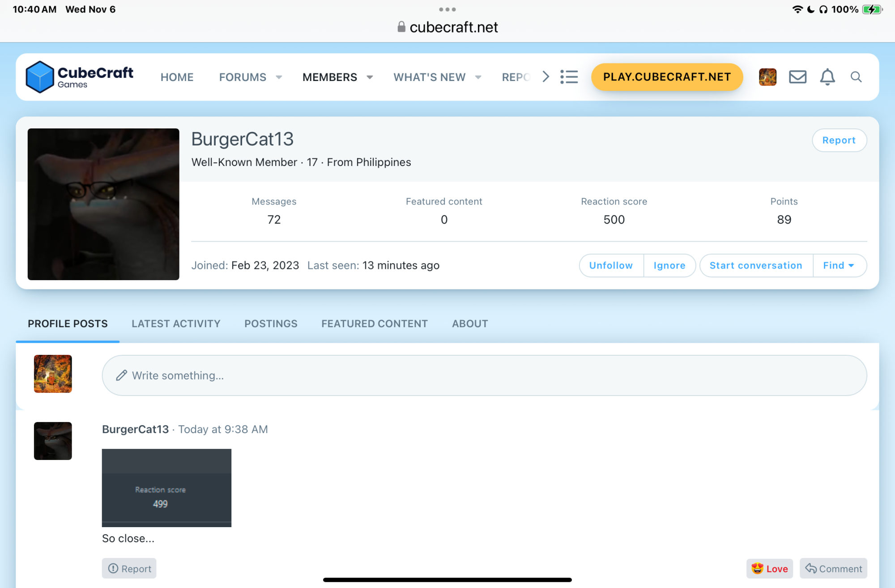Report the BurgerCat13 profile
The height and width of the screenshot is (588, 895).
[839, 140]
